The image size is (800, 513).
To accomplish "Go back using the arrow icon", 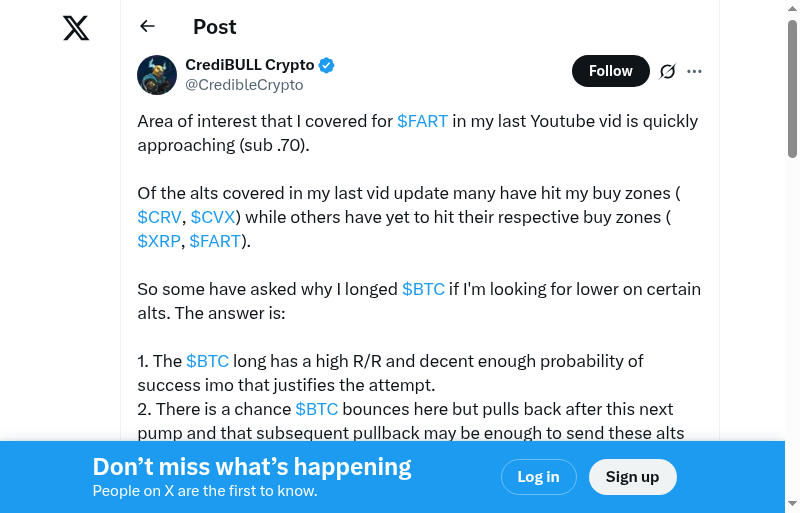I will pos(148,27).
